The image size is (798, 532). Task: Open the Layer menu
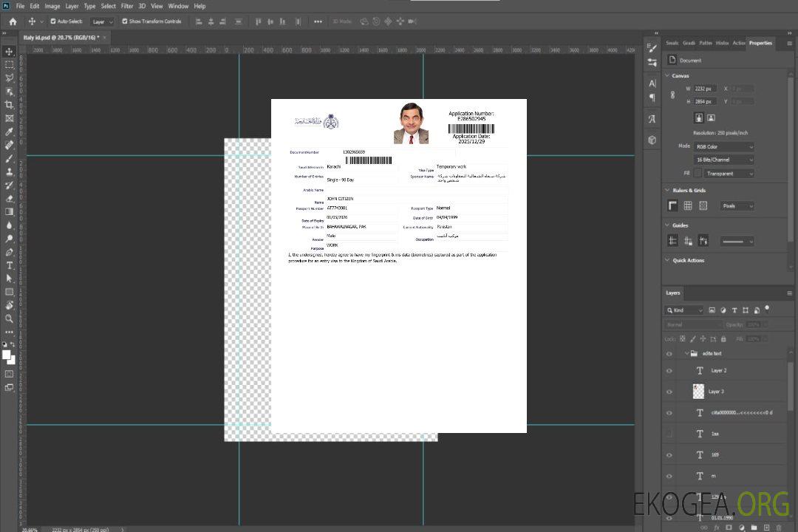click(72, 6)
